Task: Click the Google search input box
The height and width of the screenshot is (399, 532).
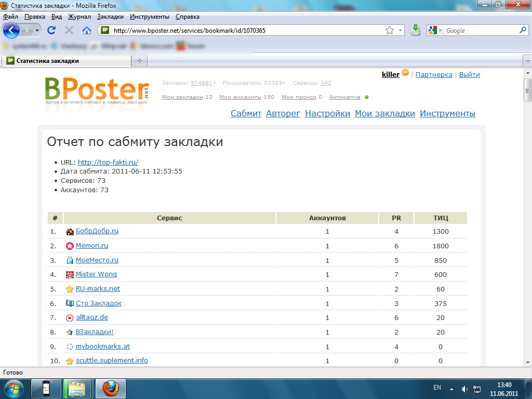Action: (481, 31)
